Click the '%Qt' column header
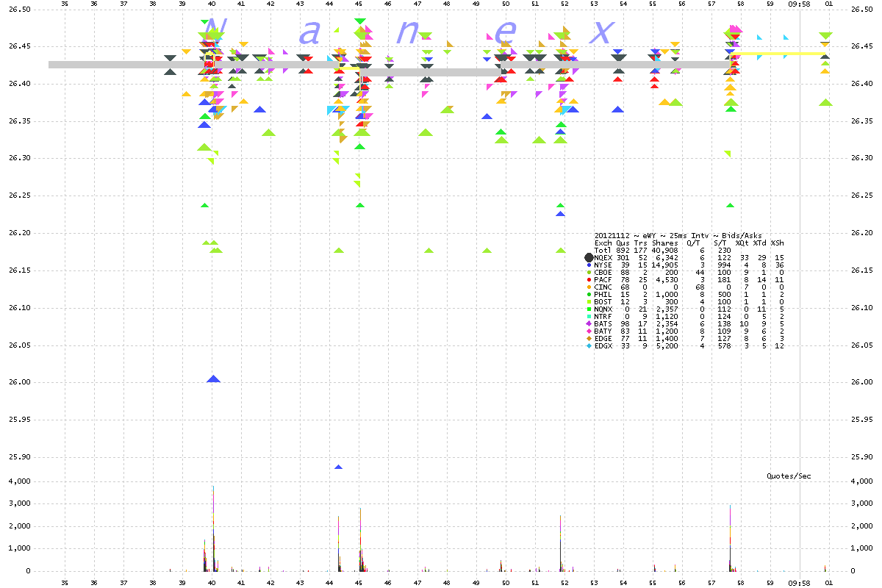Image resolution: width=882 pixels, height=588 pixels. pyautogui.click(x=741, y=243)
